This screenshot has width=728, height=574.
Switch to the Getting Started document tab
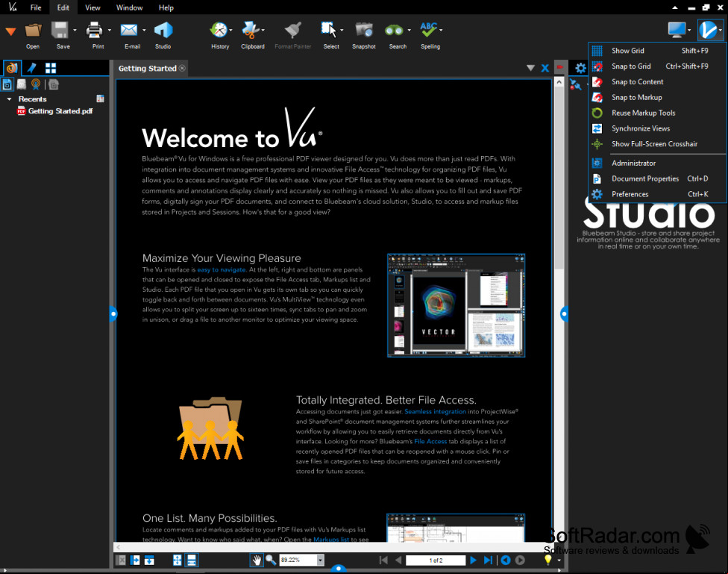click(147, 69)
